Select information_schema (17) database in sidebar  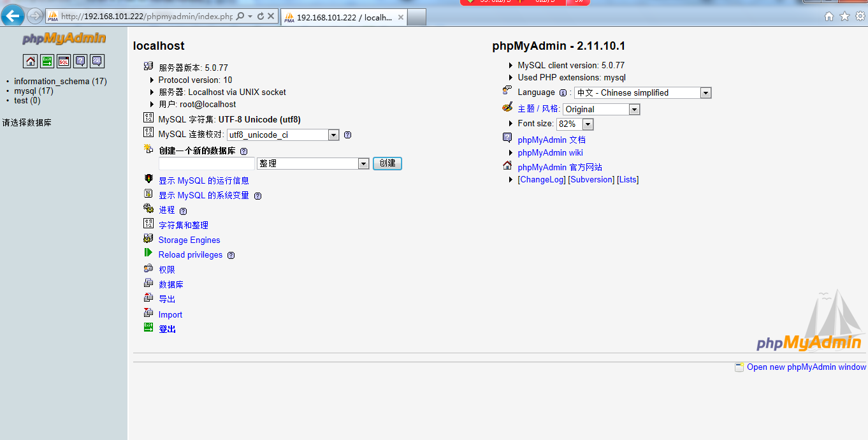[x=61, y=81]
